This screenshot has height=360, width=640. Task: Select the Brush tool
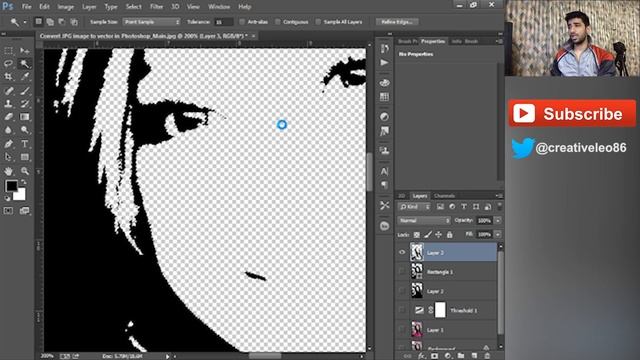point(24,91)
